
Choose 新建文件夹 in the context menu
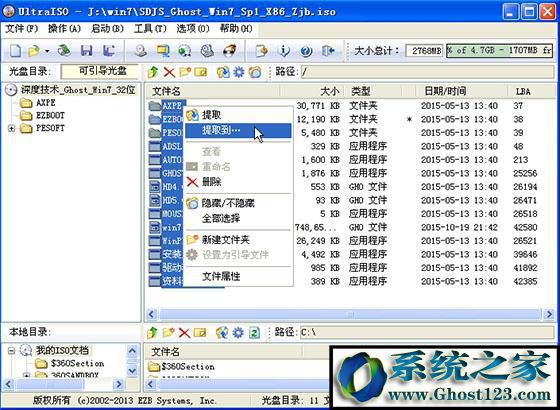pos(238,240)
